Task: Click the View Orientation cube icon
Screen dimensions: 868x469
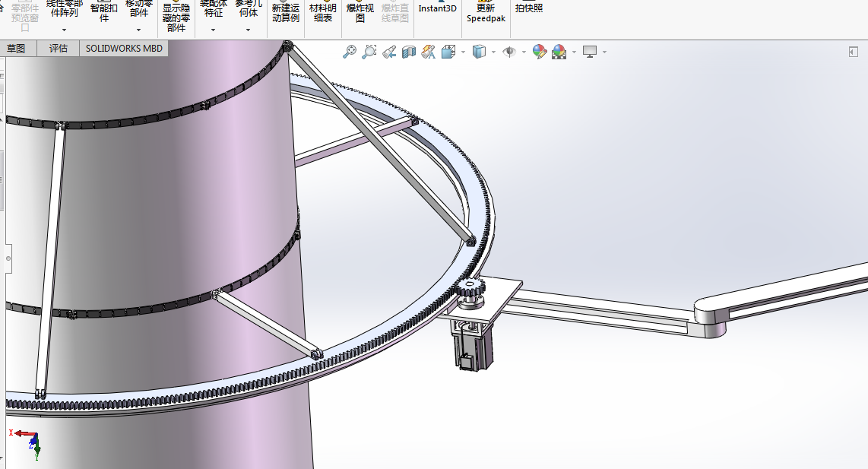Action: point(448,52)
